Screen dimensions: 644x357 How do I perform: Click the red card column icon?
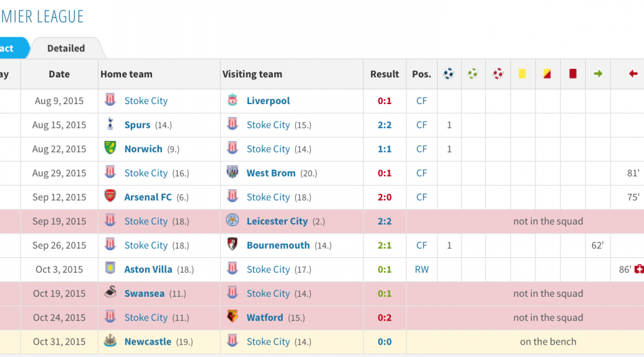coord(573,74)
